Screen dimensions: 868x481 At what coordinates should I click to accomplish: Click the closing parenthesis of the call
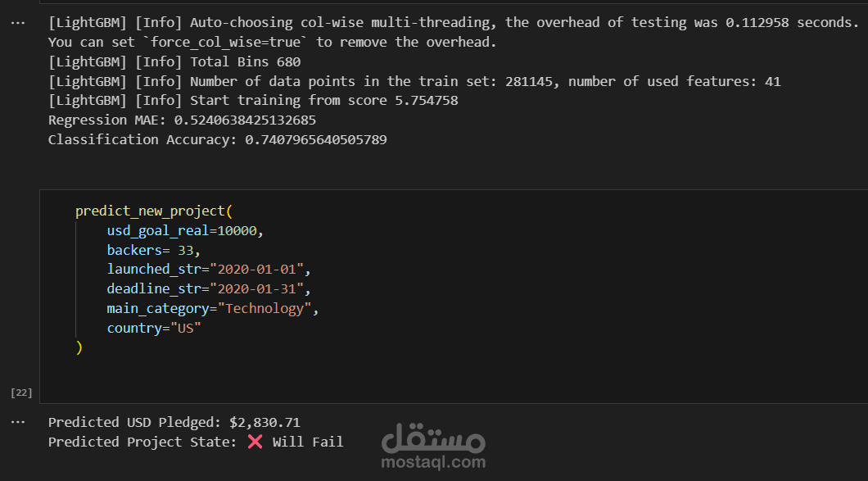point(79,347)
